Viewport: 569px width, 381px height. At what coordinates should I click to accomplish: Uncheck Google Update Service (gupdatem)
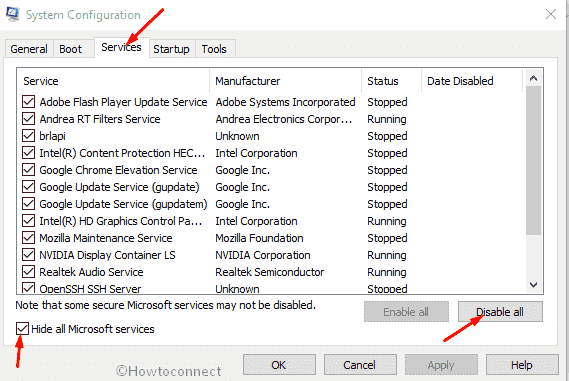28,204
